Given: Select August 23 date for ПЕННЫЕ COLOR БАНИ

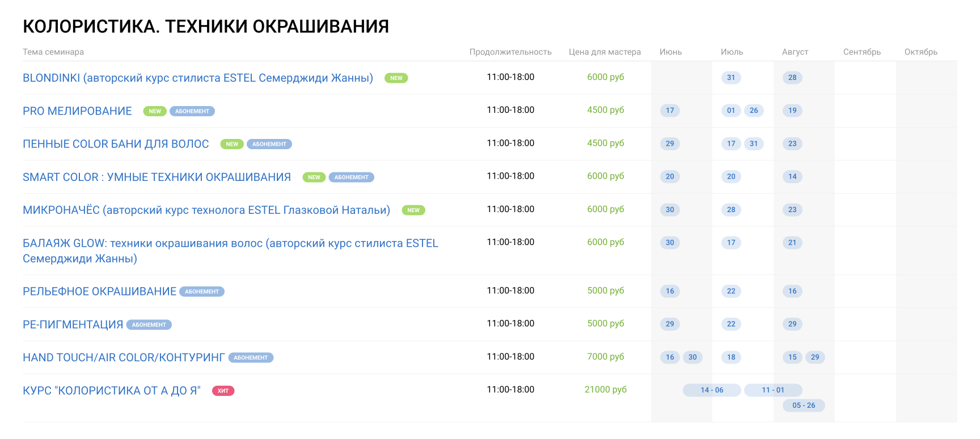Looking at the screenshot, I should [x=792, y=143].
